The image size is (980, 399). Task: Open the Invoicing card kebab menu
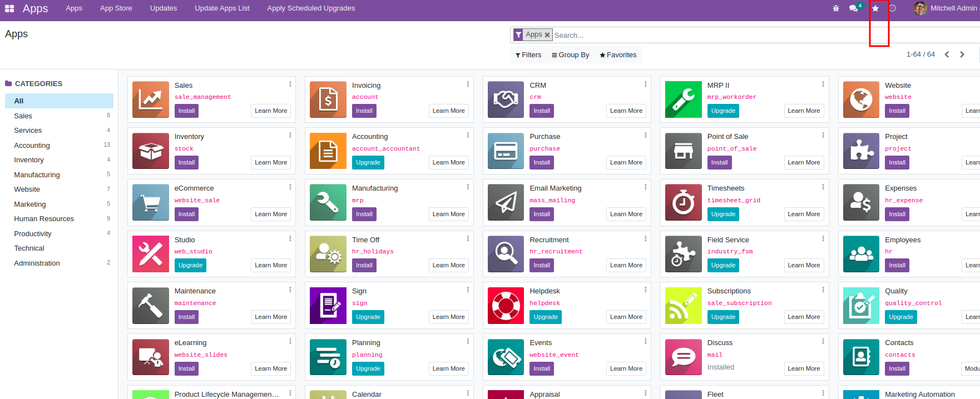[468, 84]
